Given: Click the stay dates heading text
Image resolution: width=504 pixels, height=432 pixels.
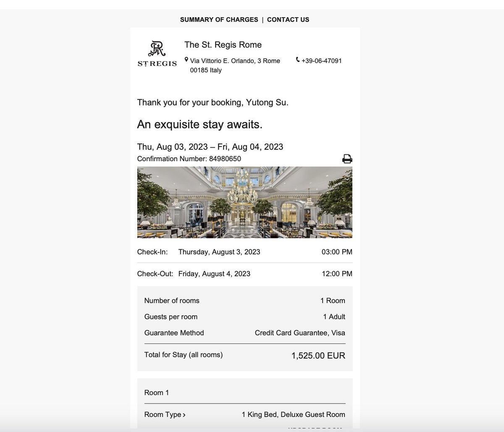Looking at the screenshot, I should click(210, 147).
